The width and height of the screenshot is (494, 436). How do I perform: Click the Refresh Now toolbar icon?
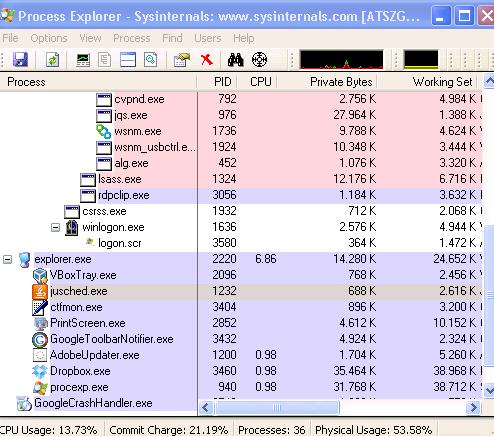(x=53, y=60)
